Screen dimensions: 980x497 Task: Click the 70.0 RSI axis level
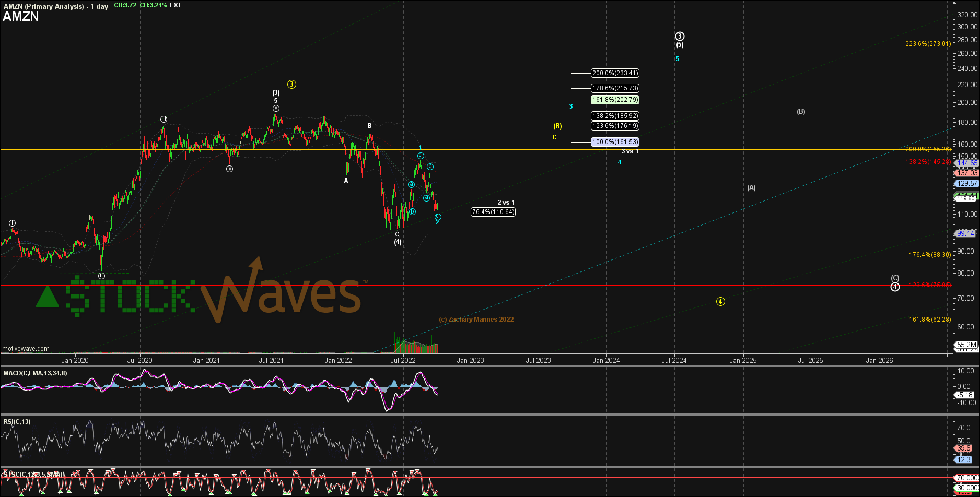pos(964,428)
